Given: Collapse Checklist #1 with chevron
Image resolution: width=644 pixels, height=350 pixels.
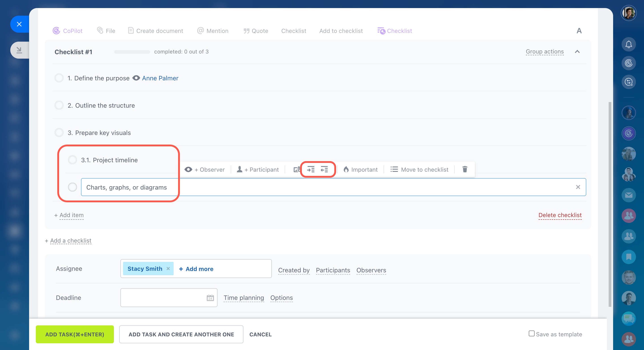Looking at the screenshot, I should pyautogui.click(x=577, y=52).
